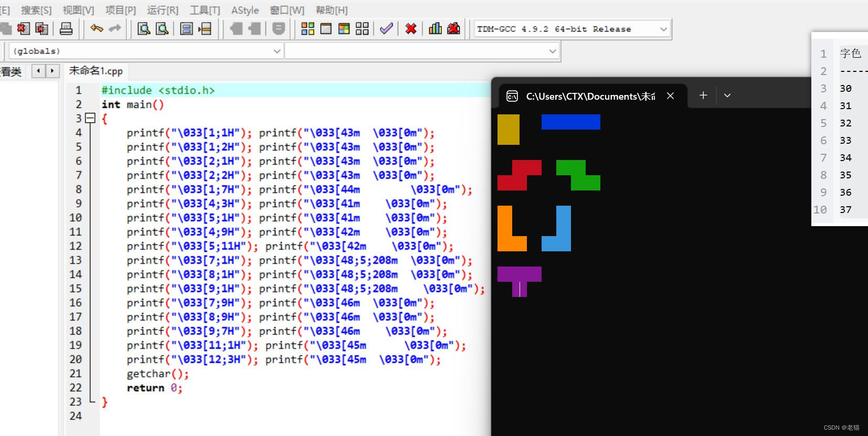Stop execution with the red X icon
Image resolution: width=868 pixels, height=436 pixels.
click(411, 29)
